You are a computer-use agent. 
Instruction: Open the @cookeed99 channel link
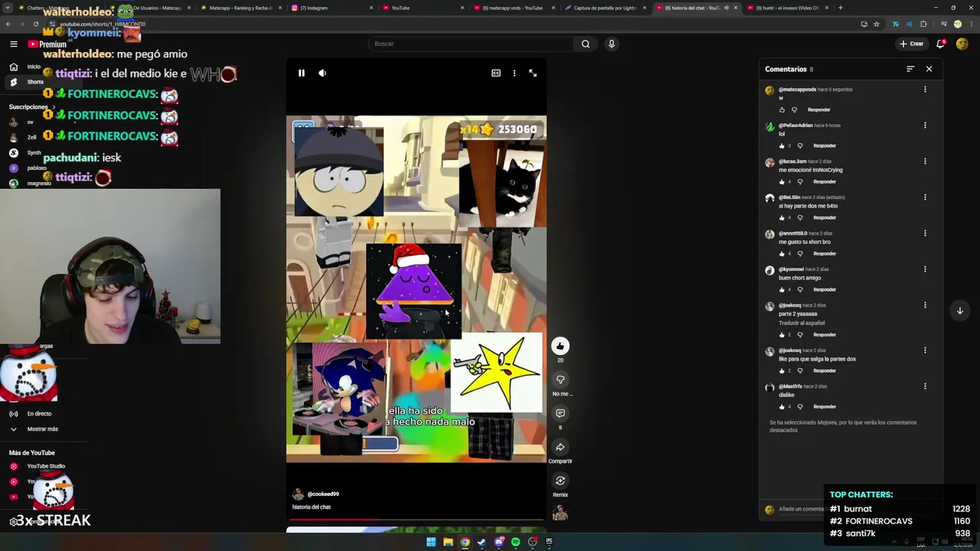pyautogui.click(x=323, y=494)
